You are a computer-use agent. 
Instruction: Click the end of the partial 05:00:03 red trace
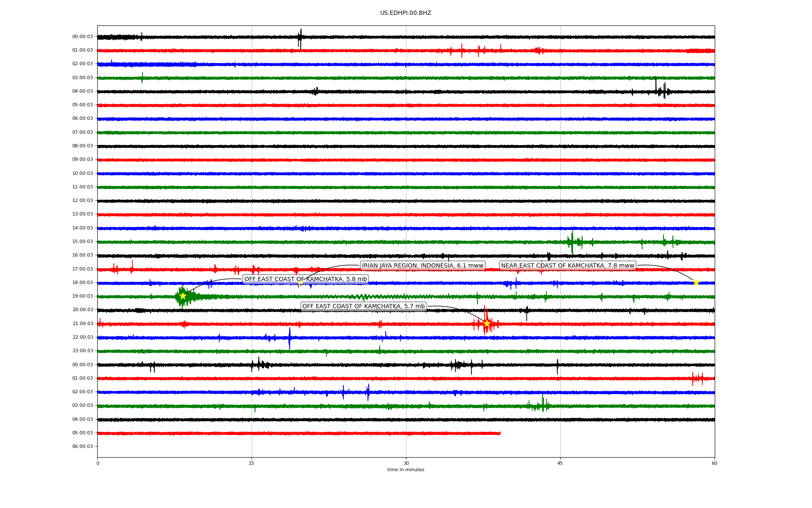coord(500,433)
